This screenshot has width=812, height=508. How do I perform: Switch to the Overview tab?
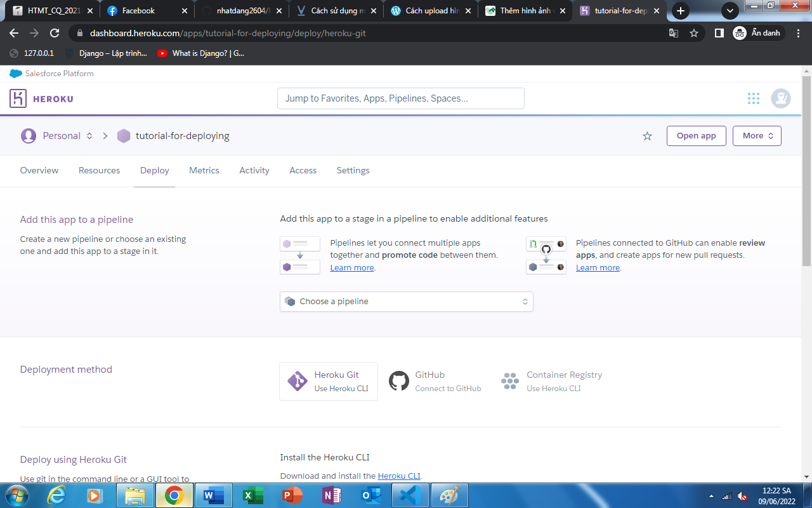(x=39, y=170)
